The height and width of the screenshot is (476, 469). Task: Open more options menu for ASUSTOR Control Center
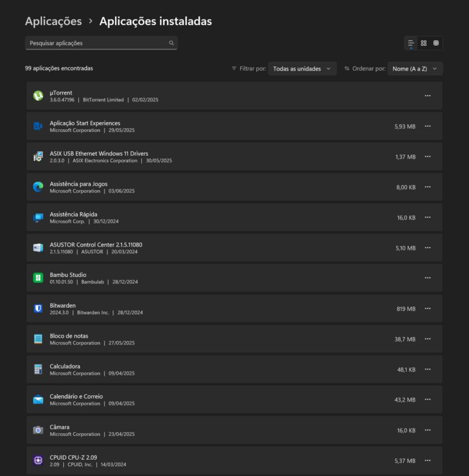428,248
